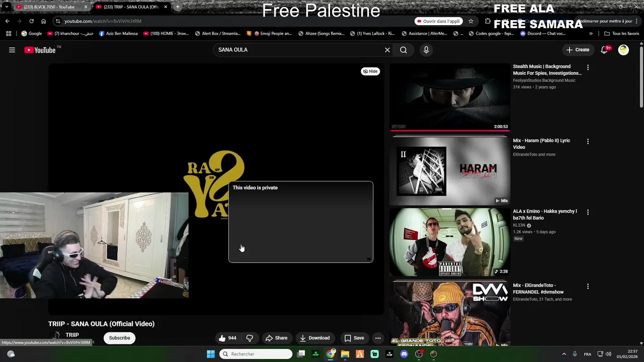
Task: Bookmark this page with the star
Action: pyautogui.click(x=471, y=21)
